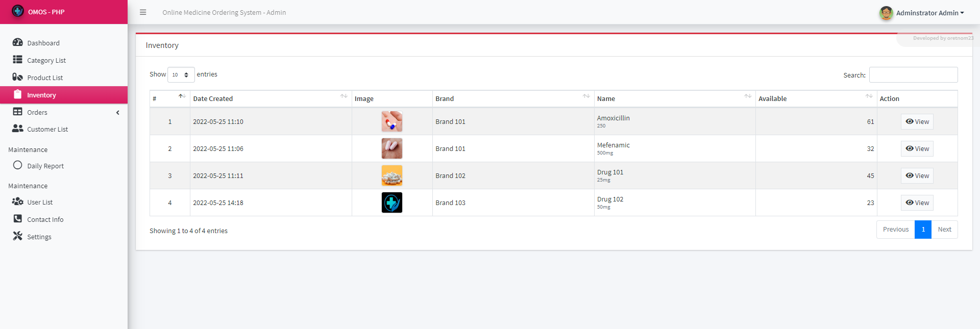Click the Amoxicillin name cell
The height and width of the screenshot is (329, 980).
coord(675,121)
